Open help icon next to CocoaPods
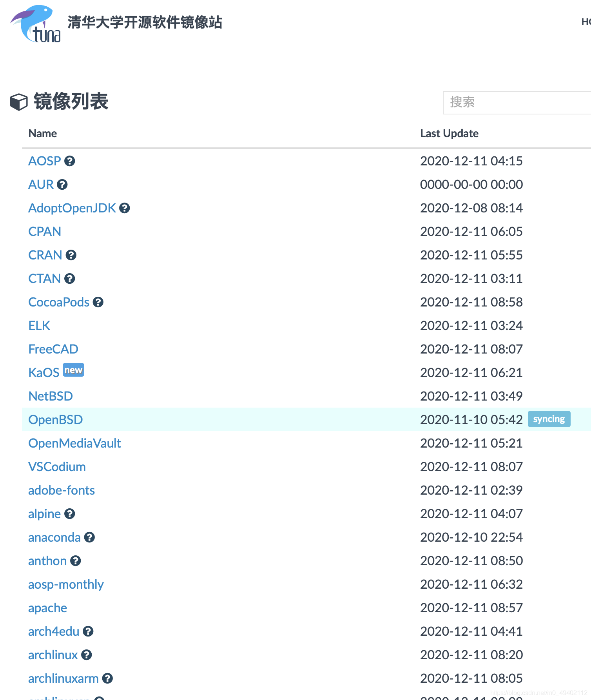 (x=98, y=302)
